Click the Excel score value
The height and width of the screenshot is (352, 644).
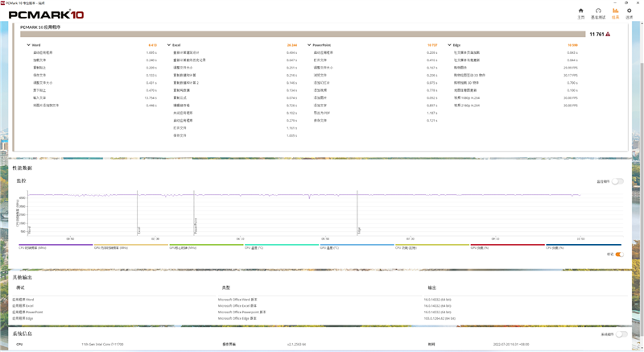click(292, 45)
